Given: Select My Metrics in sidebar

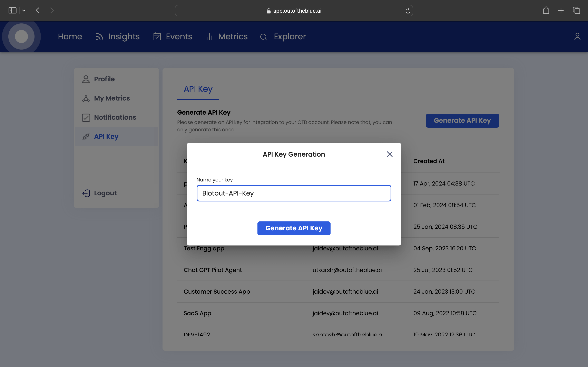Looking at the screenshot, I should coord(112,98).
